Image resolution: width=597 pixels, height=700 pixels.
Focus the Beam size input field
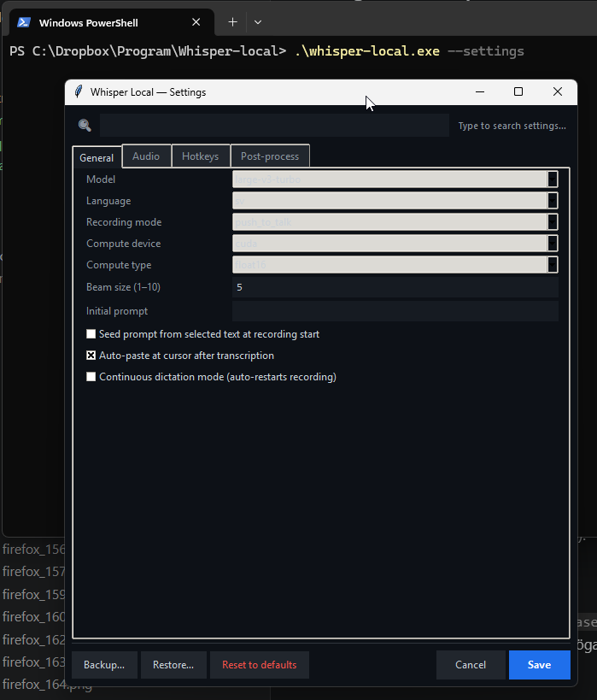[x=395, y=287]
